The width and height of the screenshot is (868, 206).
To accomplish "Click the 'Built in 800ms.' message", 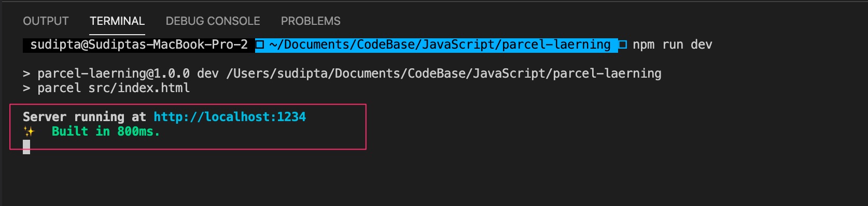I will pos(106,131).
